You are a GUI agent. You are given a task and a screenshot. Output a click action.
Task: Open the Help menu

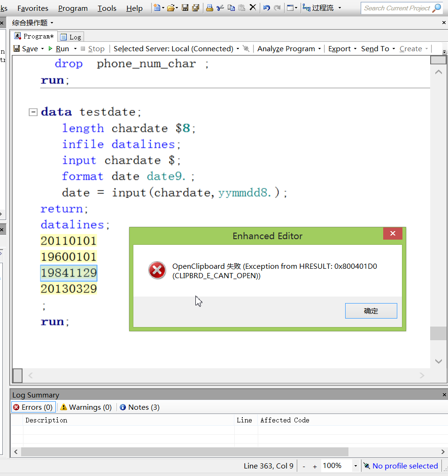click(134, 8)
